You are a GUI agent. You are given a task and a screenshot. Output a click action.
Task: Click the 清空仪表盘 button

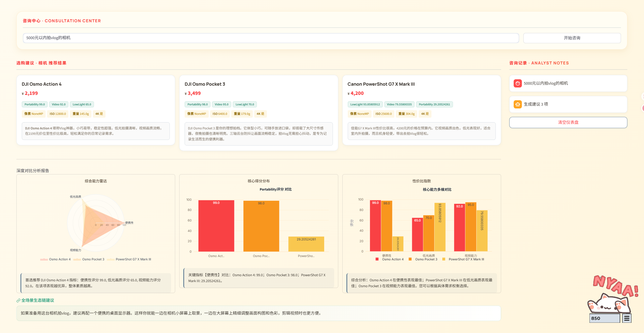pos(568,123)
